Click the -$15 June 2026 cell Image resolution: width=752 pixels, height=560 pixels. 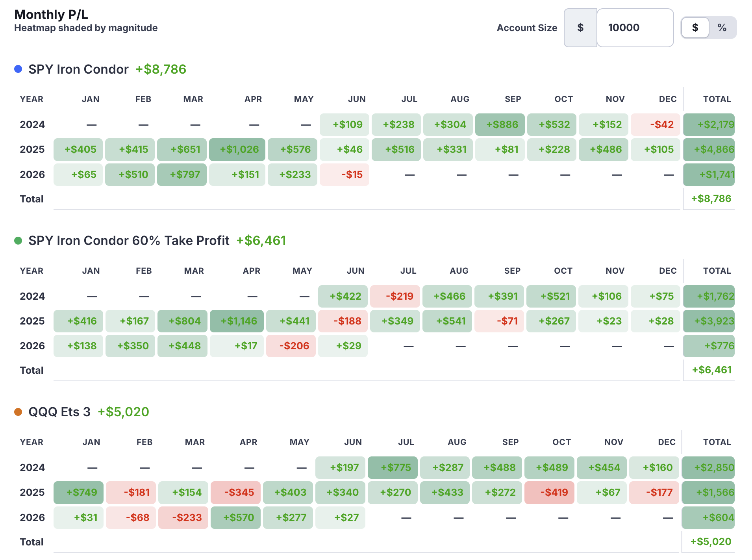point(345,174)
